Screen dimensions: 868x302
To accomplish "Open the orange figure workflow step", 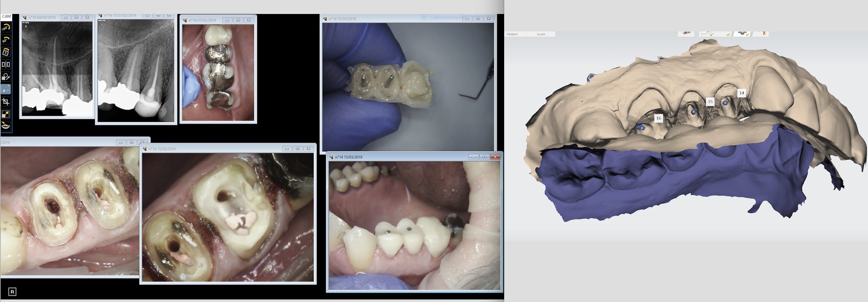I will (x=764, y=33).
